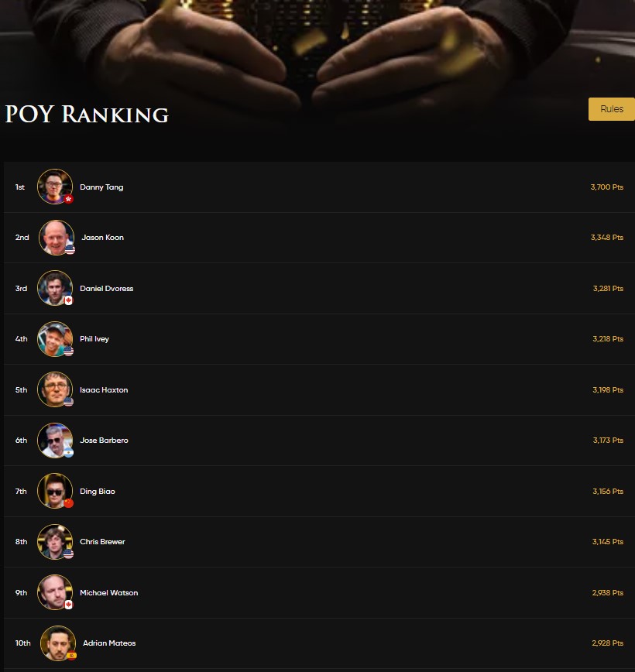Viewport: 635px width, 672px height.
Task: Click Jose Barbero's profile photo
Action: point(55,441)
